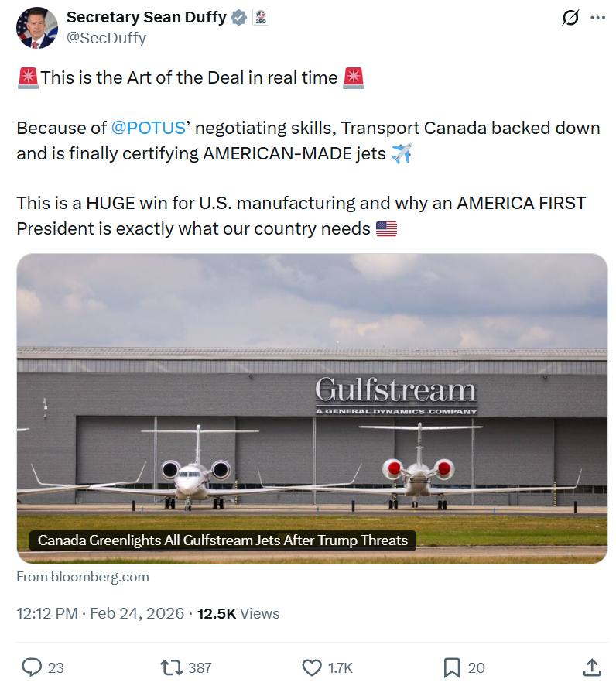
Task: Open the repost options menu
Action: [169, 667]
